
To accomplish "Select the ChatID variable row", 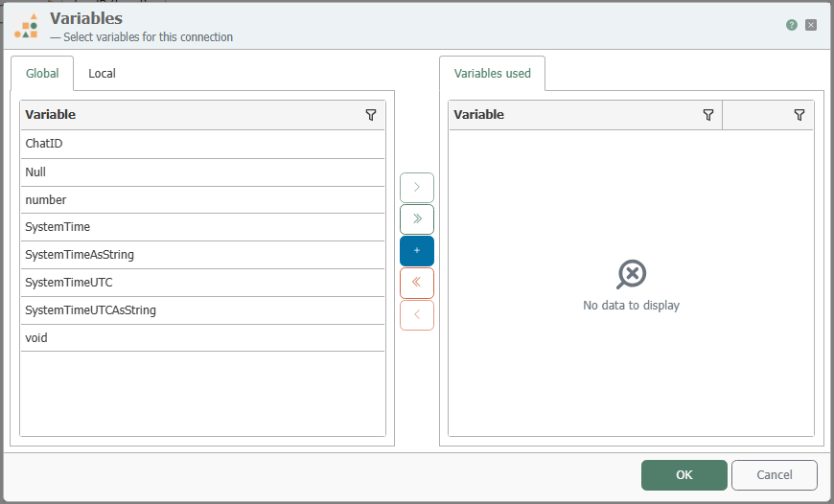I will pos(202,144).
